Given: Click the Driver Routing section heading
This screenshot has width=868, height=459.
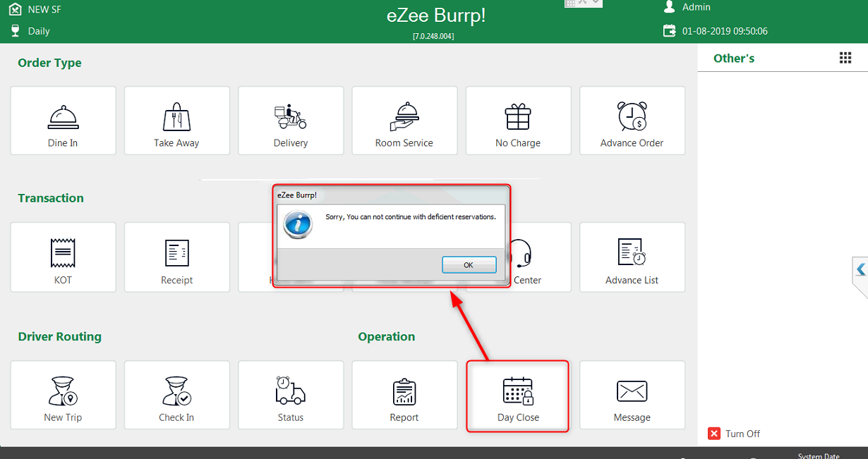Looking at the screenshot, I should tap(60, 336).
